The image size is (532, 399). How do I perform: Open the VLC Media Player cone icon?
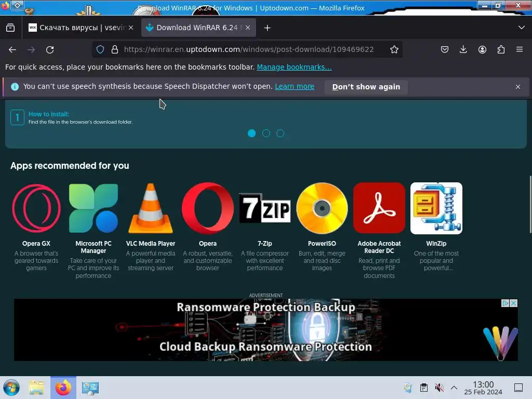click(x=151, y=208)
